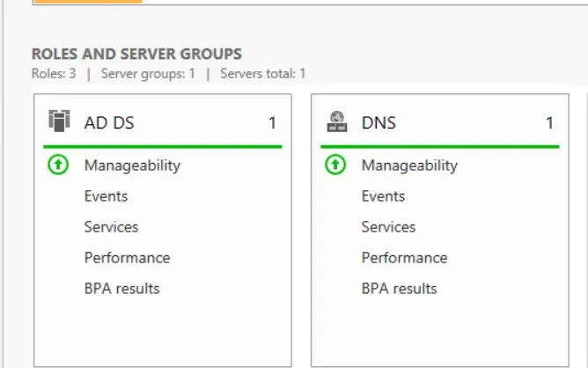Open Events under DNS
The image size is (588, 368).
point(383,195)
